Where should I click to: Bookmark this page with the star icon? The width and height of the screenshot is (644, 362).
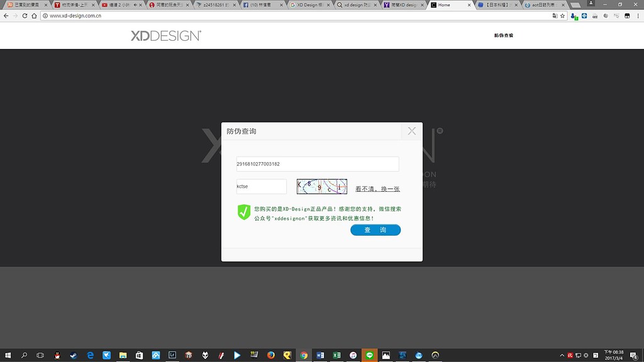tap(563, 16)
